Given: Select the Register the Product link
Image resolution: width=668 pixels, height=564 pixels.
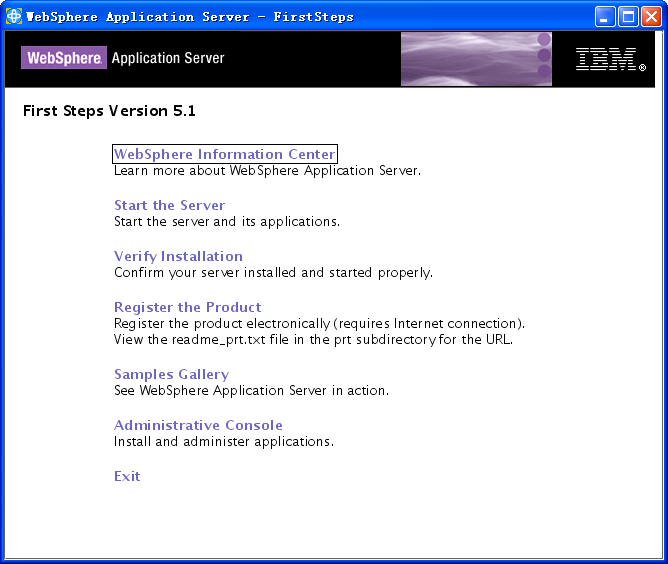Looking at the screenshot, I should click(187, 307).
